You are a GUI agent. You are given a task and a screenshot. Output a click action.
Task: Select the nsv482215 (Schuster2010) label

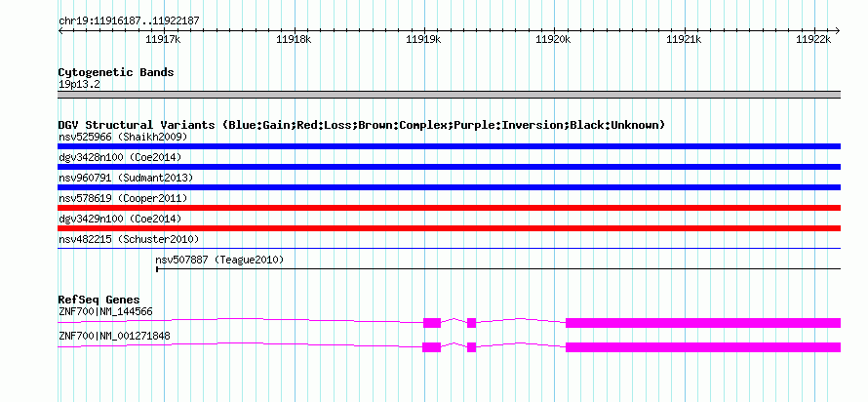[x=129, y=239]
